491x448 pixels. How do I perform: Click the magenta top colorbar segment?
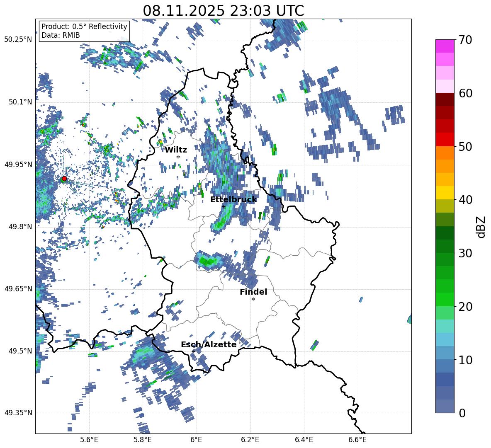(x=445, y=46)
